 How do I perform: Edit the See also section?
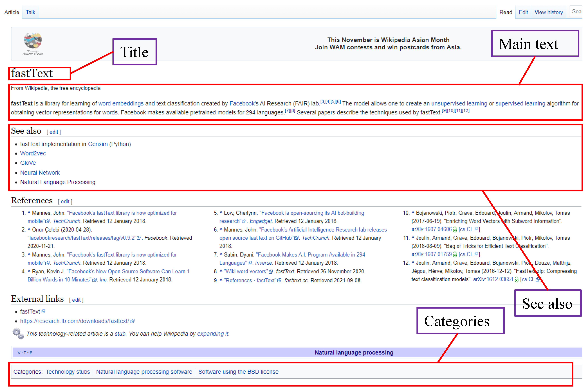(x=54, y=132)
